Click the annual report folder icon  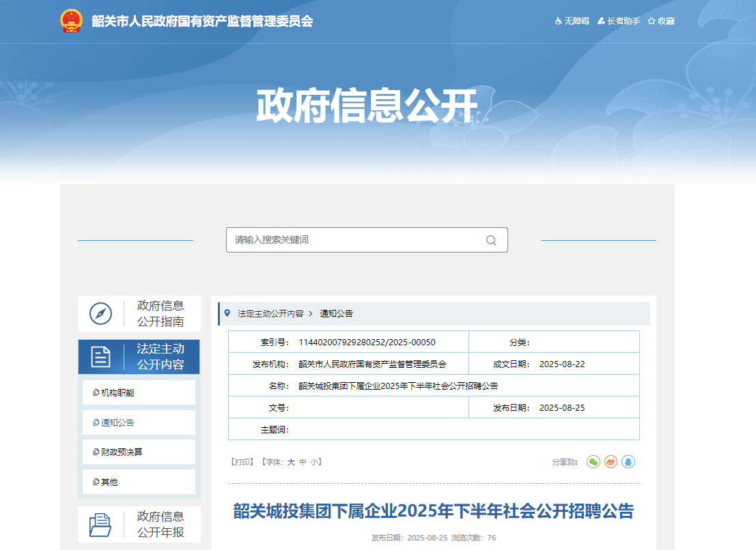coord(100,525)
